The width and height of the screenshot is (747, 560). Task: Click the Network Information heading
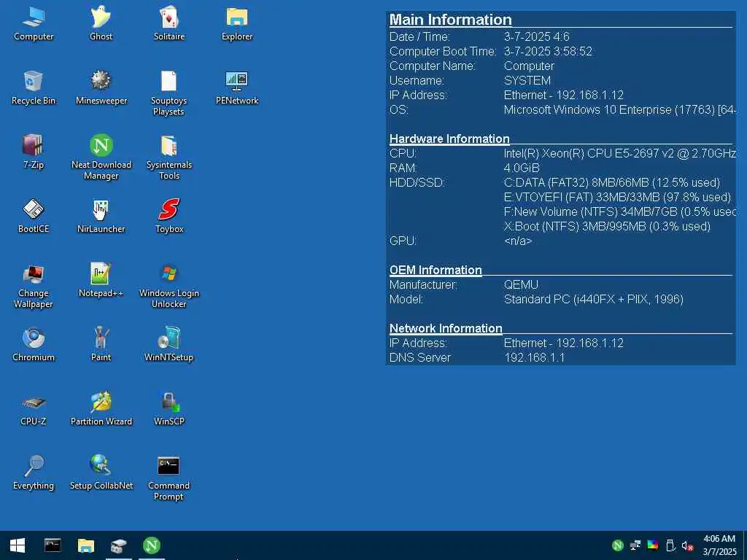click(x=446, y=329)
